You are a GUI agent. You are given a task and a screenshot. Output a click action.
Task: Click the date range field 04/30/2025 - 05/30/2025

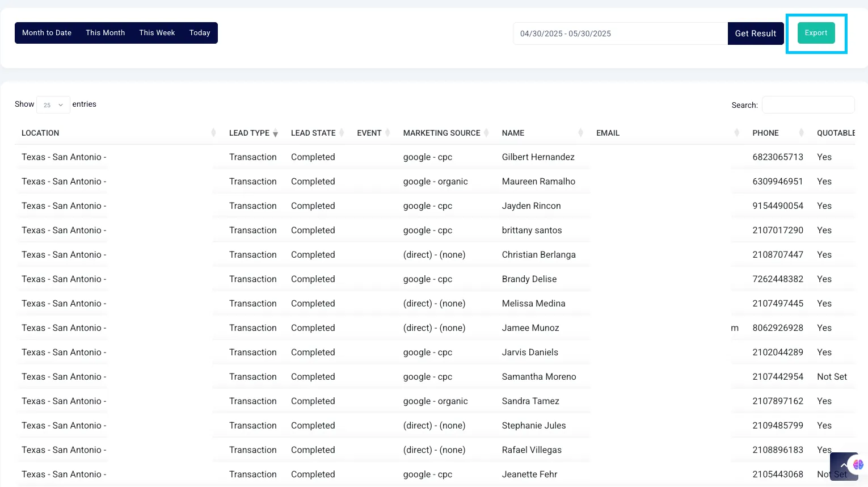point(621,33)
